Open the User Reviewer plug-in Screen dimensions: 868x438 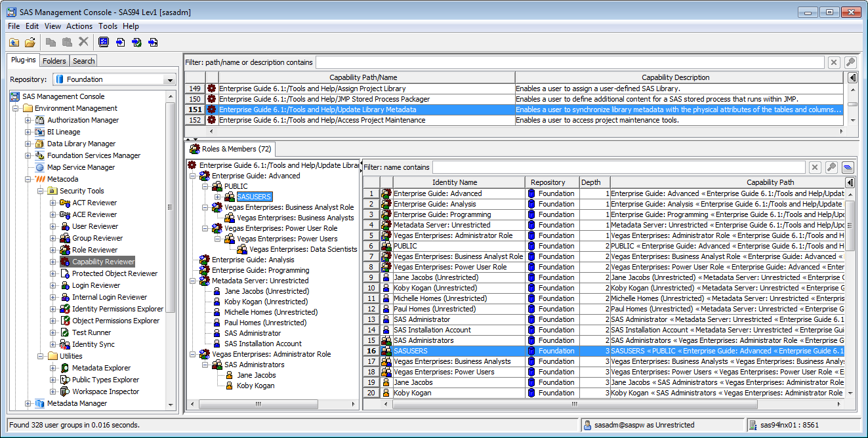click(95, 226)
